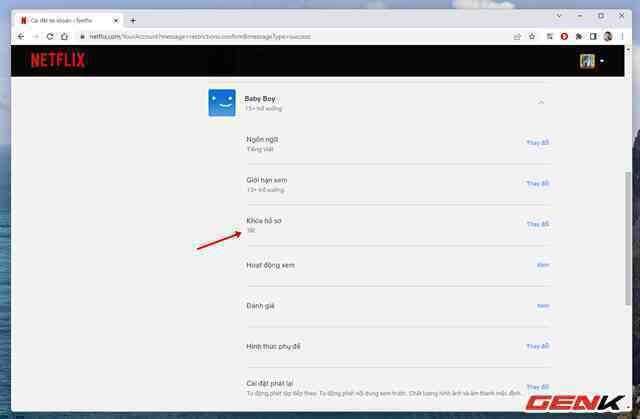Click the Giới hạn xem label
640x419 pixels.
[267, 180]
